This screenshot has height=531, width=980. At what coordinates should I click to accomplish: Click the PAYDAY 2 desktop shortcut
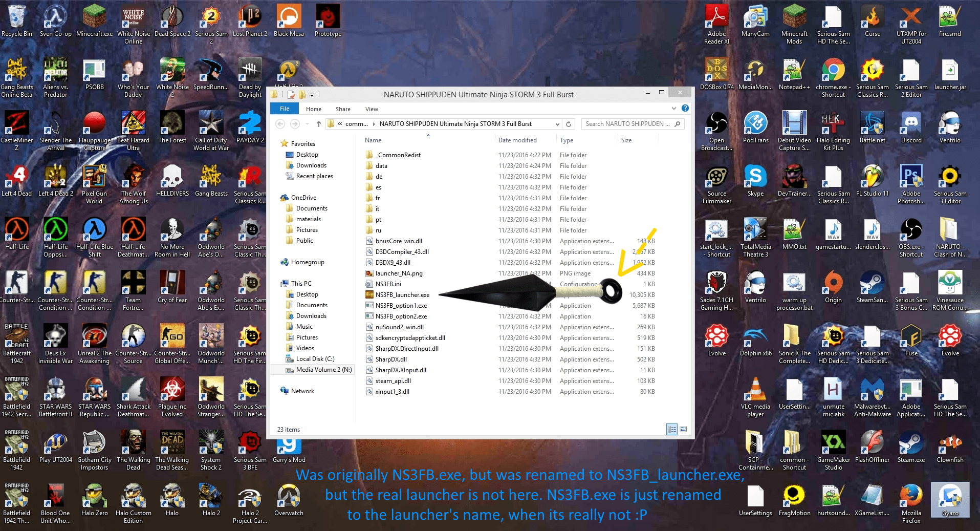click(250, 127)
